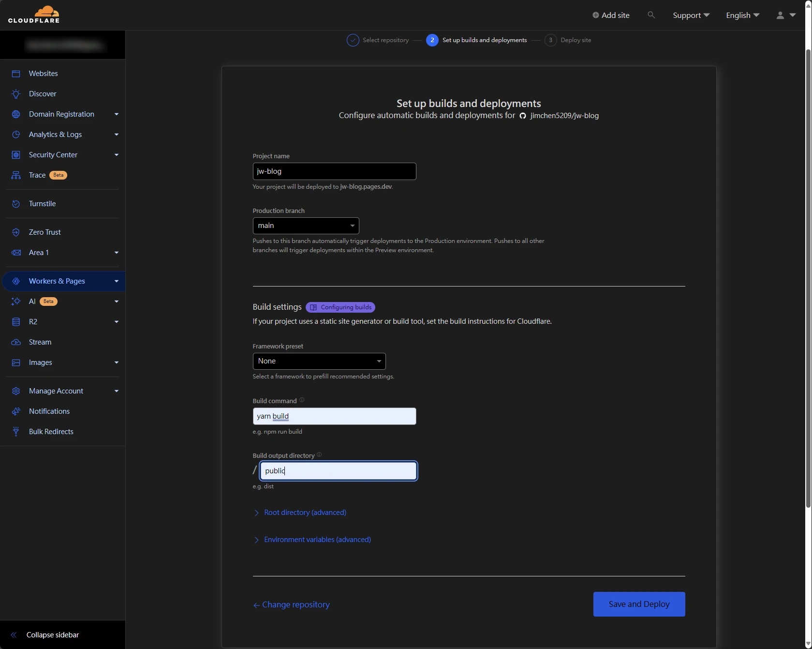Open the search magnifier icon
This screenshot has height=649, width=812.
651,15
